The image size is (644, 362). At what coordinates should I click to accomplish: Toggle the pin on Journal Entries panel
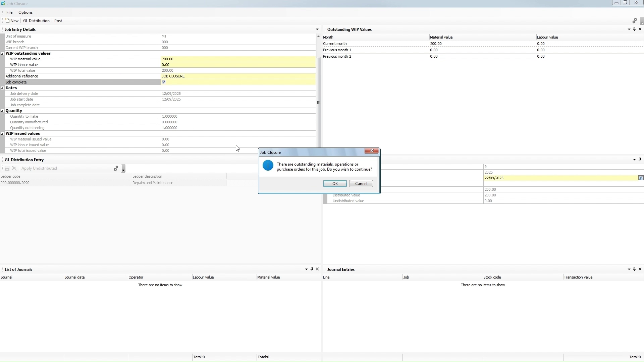point(634,269)
